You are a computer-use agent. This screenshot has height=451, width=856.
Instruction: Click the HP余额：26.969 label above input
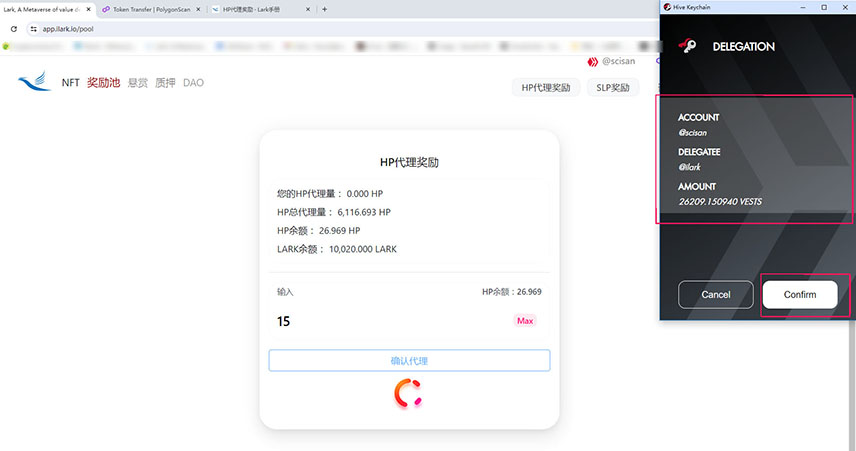(512, 292)
